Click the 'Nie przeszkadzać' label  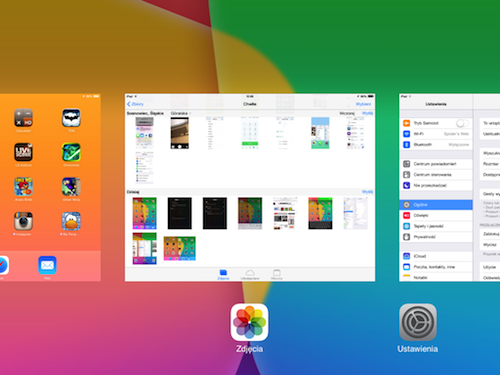click(x=430, y=185)
